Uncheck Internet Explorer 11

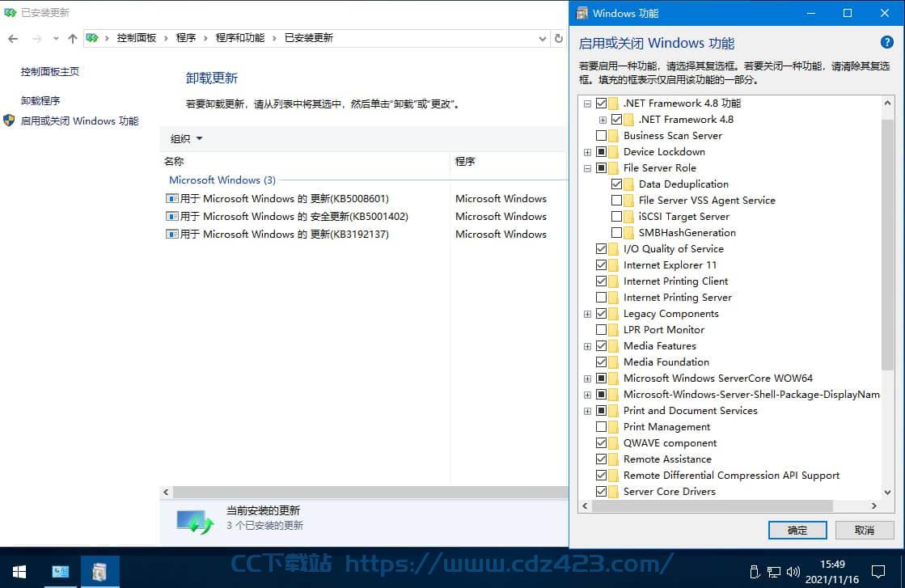pyautogui.click(x=601, y=264)
